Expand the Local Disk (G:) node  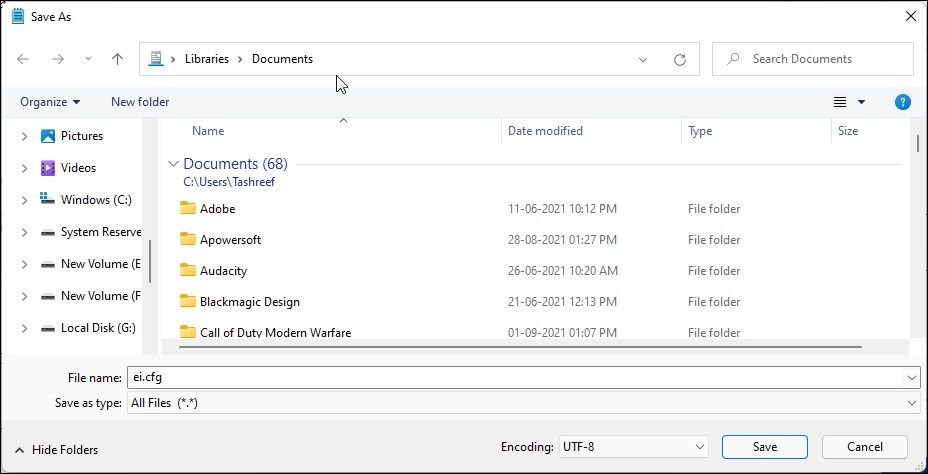(x=24, y=328)
